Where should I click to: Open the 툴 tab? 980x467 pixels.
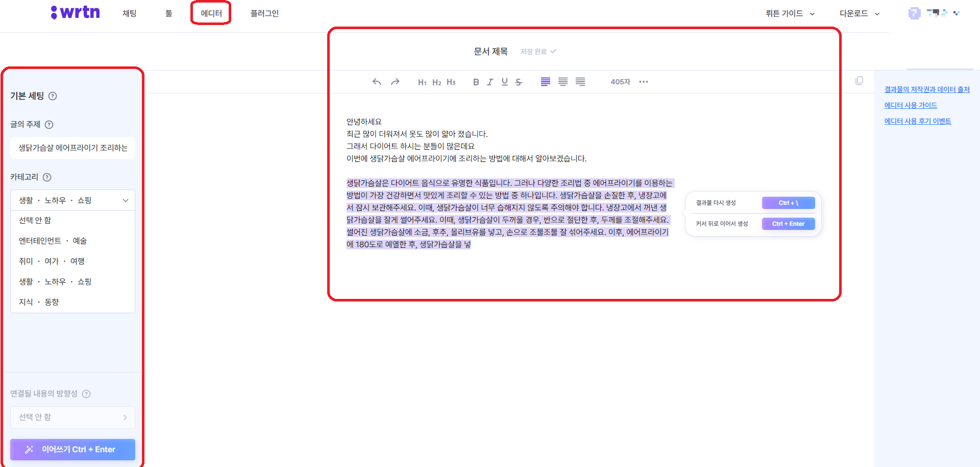click(x=169, y=13)
